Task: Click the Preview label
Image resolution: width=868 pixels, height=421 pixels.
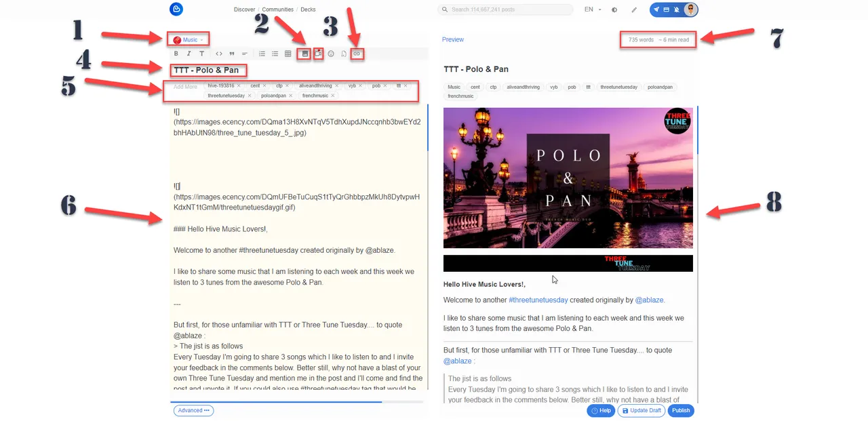Action: pos(453,39)
